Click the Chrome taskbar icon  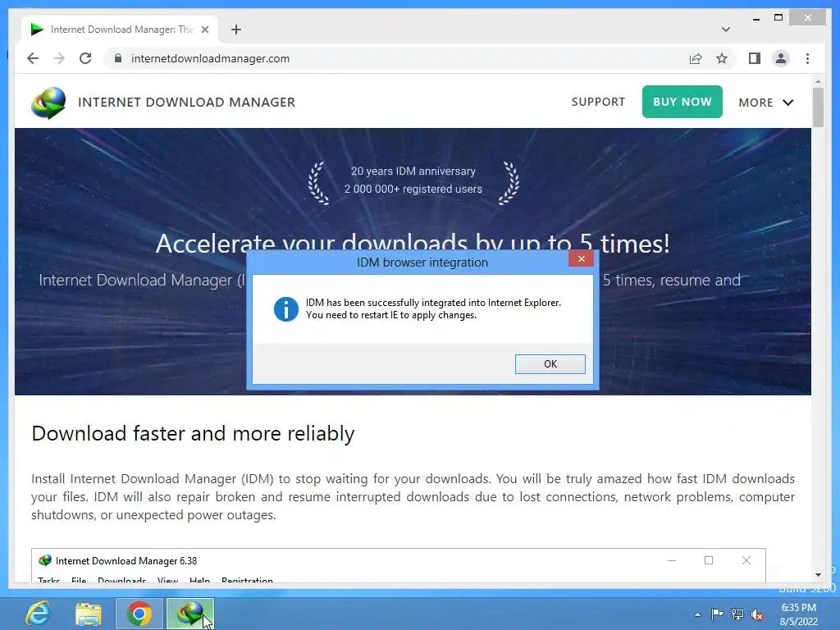[139, 614]
